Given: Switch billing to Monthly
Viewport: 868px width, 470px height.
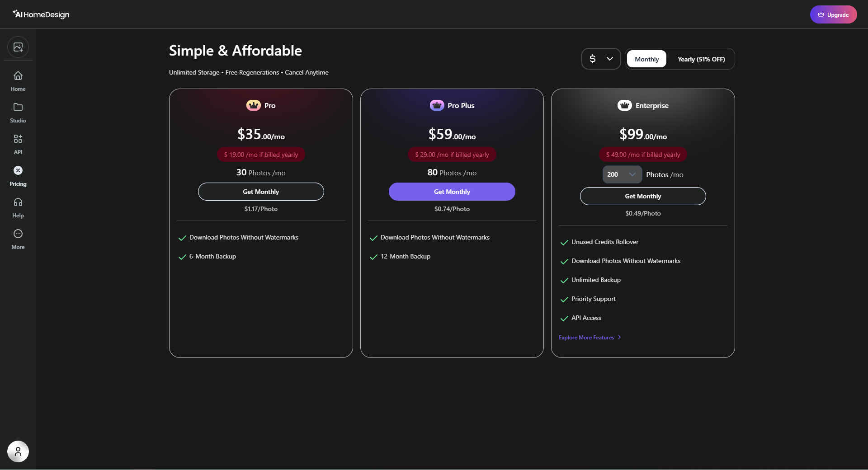Looking at the screenshot, I should [x=646, y=59].
